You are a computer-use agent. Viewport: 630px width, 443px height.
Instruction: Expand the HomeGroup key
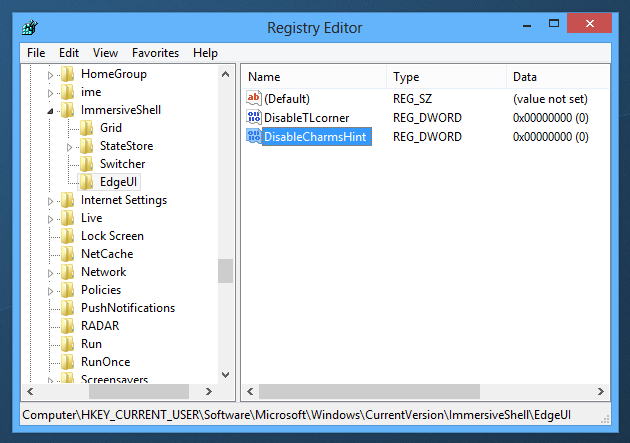pos(50,75)
